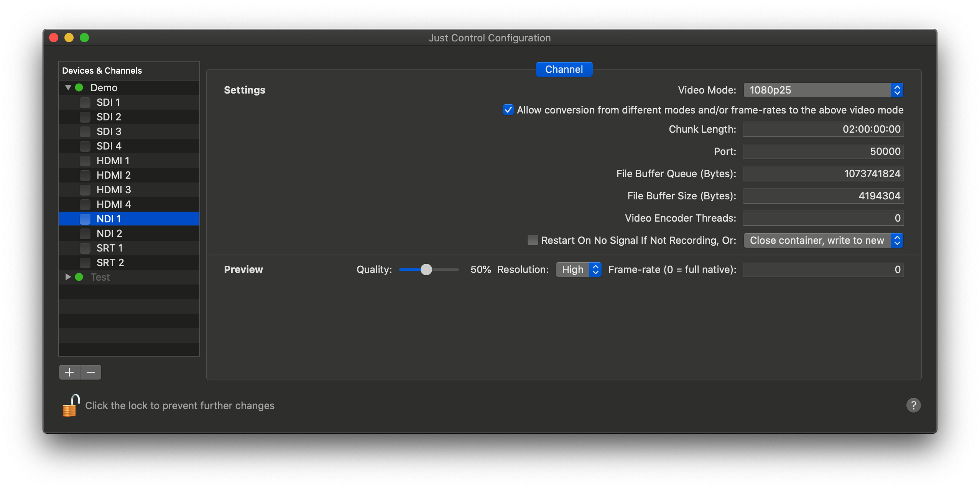Enable the SDI 4 channel checkbox

tap(85, 146)
